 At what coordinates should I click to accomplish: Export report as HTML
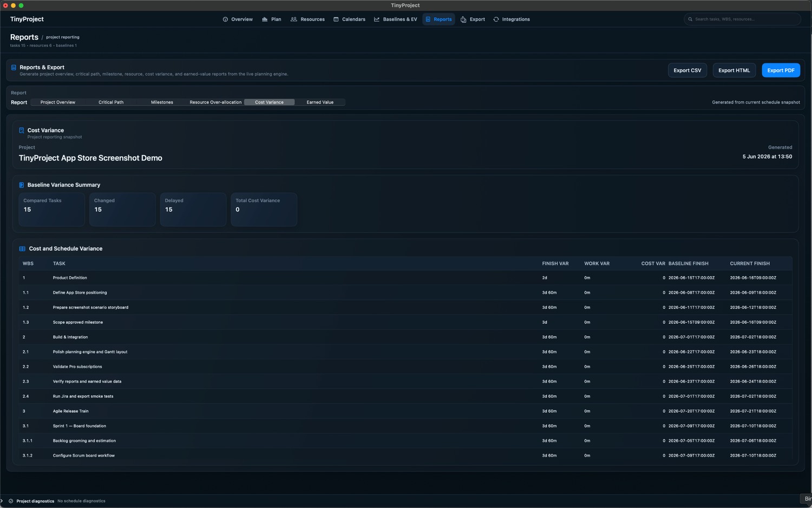[x=734, y=70]
